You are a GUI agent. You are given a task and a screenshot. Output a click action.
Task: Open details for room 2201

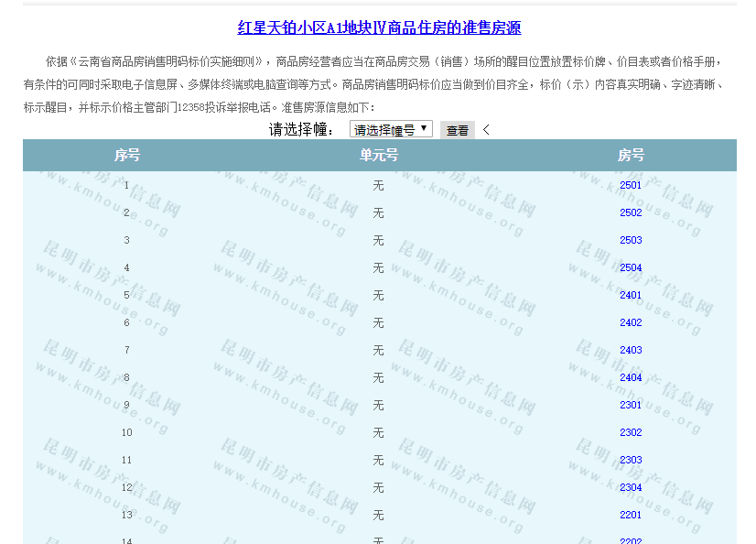630,515
